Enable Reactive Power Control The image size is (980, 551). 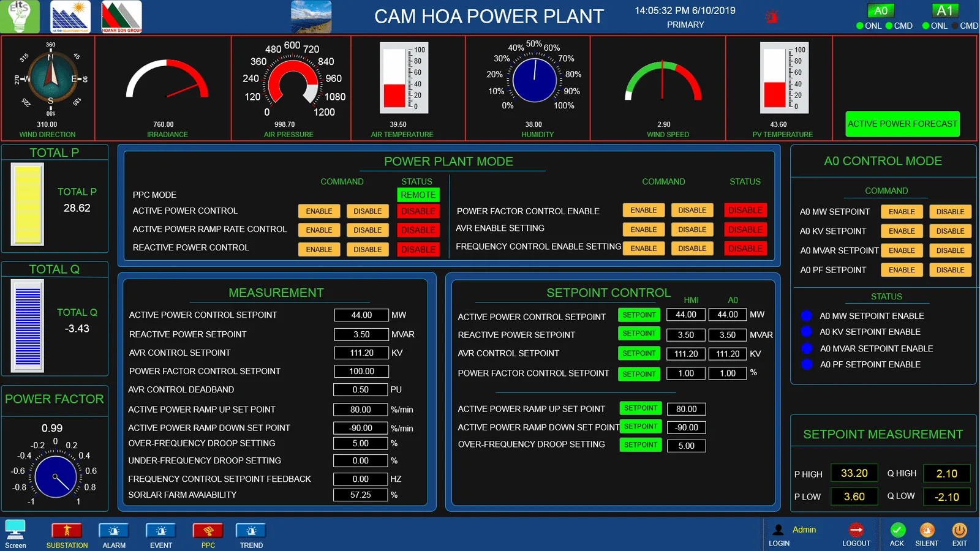point(319,250)
